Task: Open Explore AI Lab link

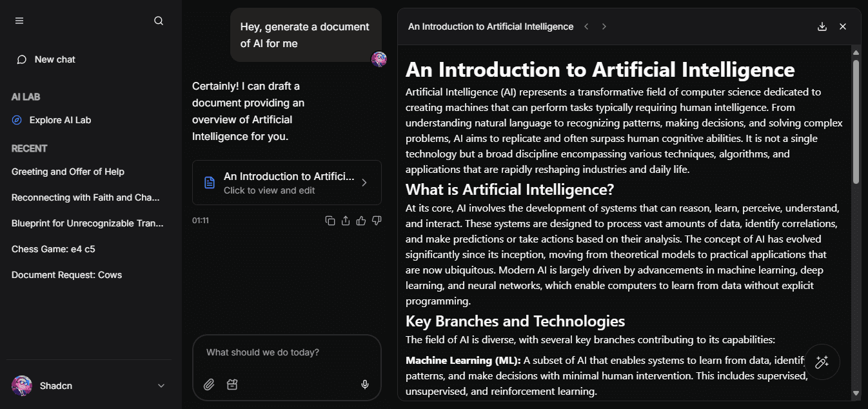Action: tap(60, 120)
